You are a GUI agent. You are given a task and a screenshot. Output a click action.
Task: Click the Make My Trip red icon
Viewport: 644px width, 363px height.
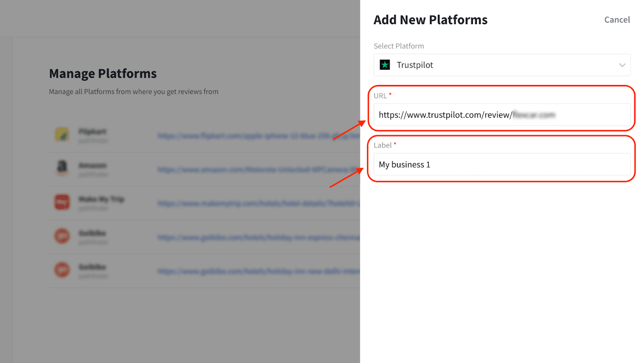62,202
